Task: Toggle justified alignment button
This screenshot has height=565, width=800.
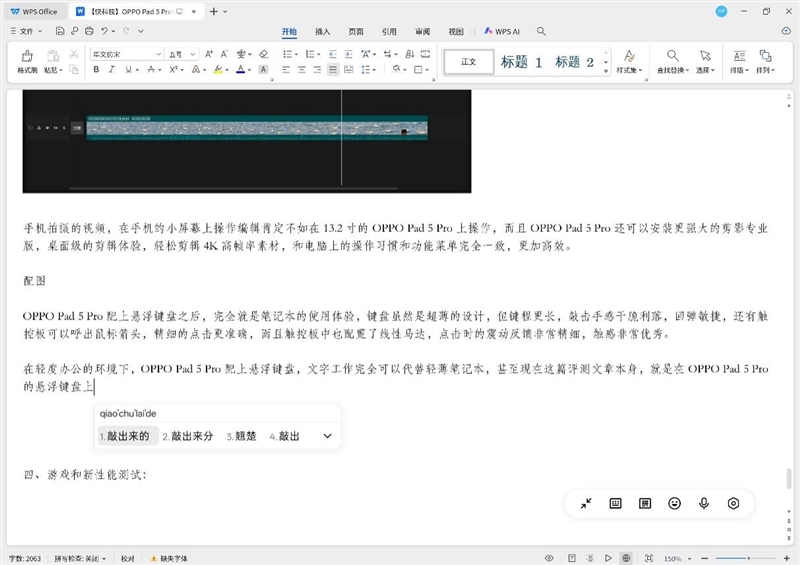Action: pyautogui.click(x=333, y=69)
